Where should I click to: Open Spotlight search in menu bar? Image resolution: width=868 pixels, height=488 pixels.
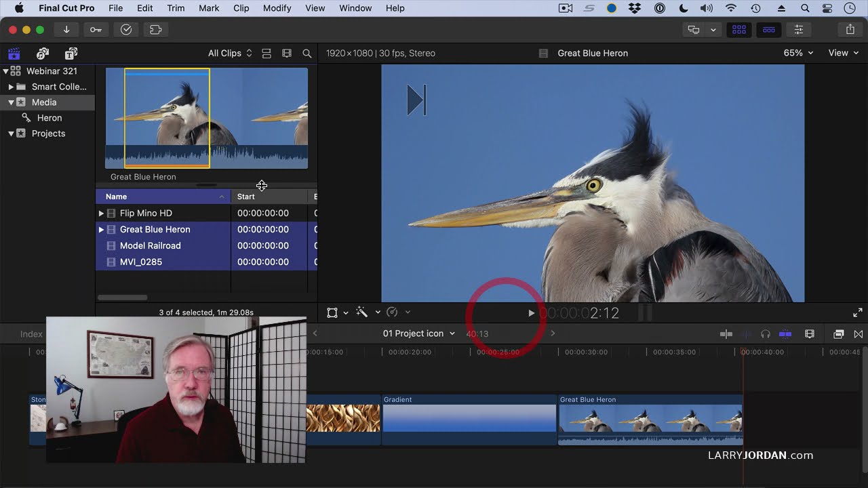pos(805,8)
